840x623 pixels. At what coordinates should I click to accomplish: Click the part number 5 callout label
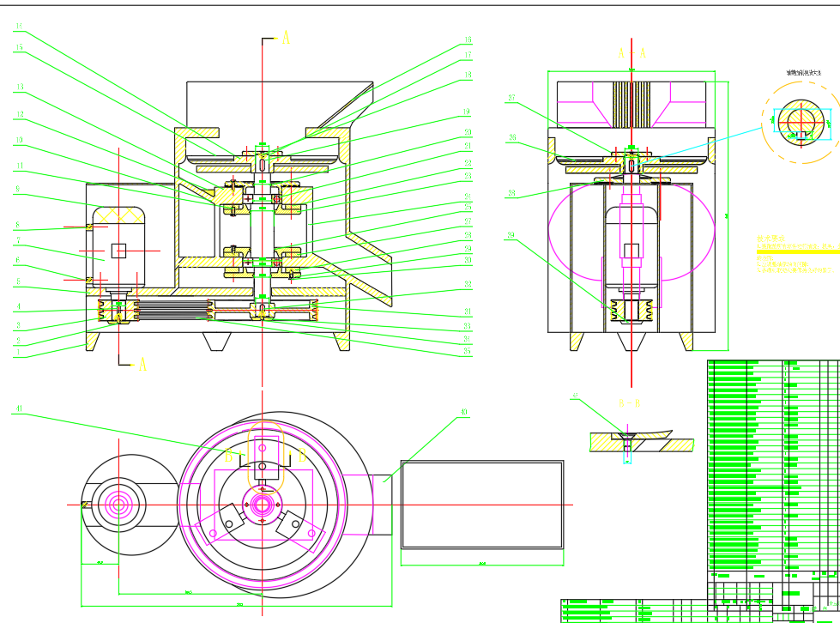click(x=18, y=281)
